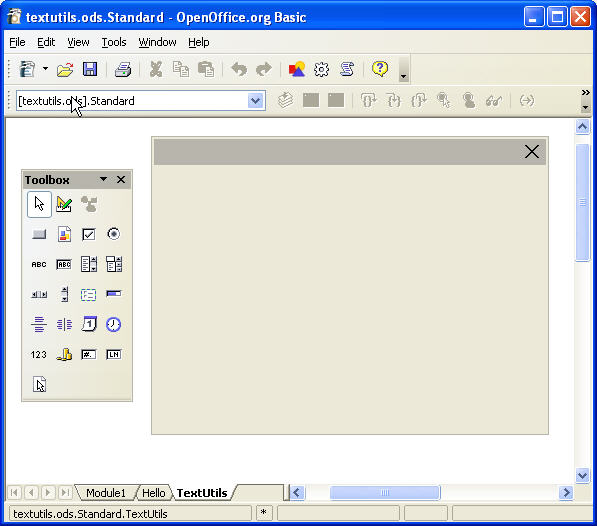The image size is (597, 526).
Task: Expand the New document dropdown arrow
Action: coord(45,69)
